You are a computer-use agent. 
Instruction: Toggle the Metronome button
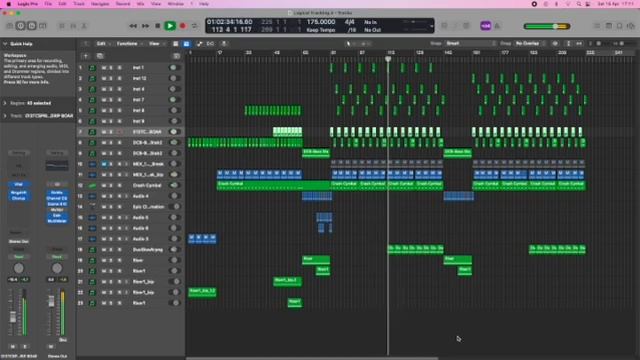(x=497, y=26)
